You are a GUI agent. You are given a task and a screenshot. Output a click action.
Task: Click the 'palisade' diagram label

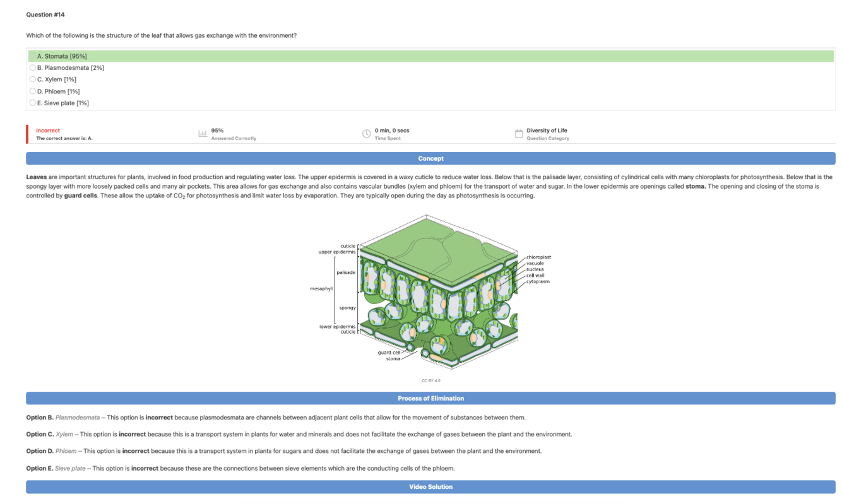tap(346, 273)
